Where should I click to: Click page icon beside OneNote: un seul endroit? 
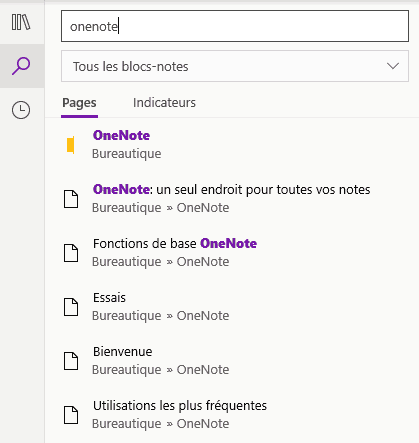[x=71, y=199]
